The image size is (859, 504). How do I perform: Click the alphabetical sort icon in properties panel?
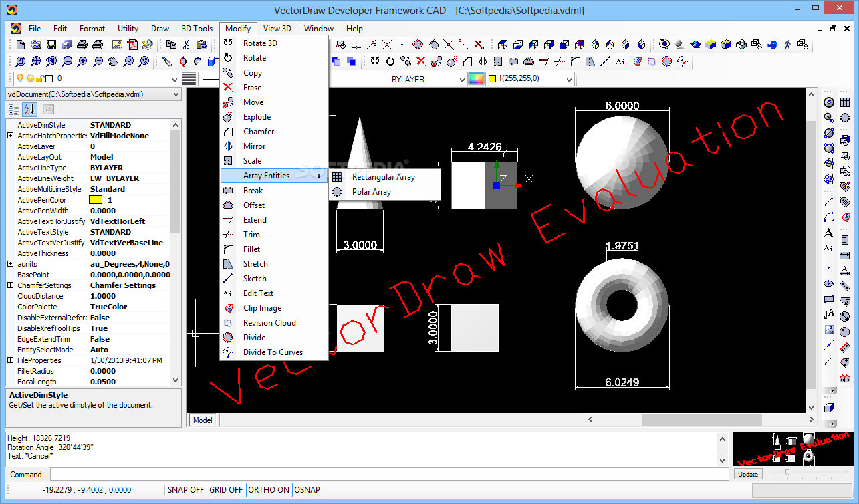[29, 110]
